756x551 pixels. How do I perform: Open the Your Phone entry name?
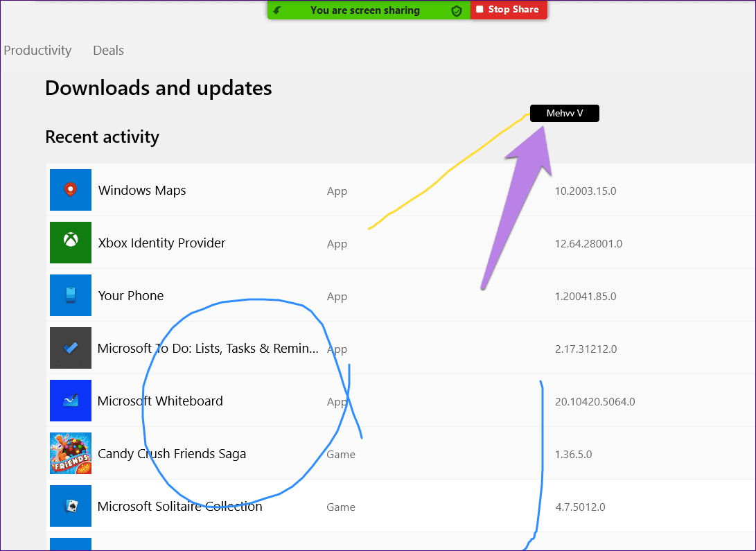[x=131, y=295]
